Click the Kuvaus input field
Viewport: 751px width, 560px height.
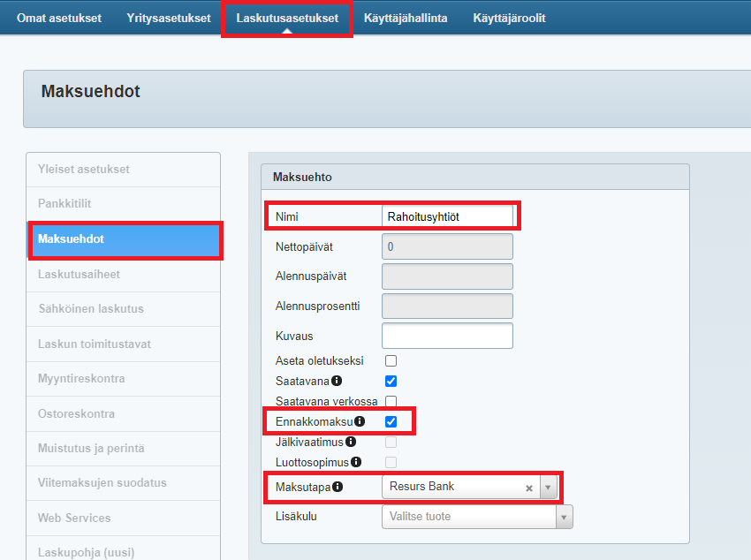tap(447, 337)
